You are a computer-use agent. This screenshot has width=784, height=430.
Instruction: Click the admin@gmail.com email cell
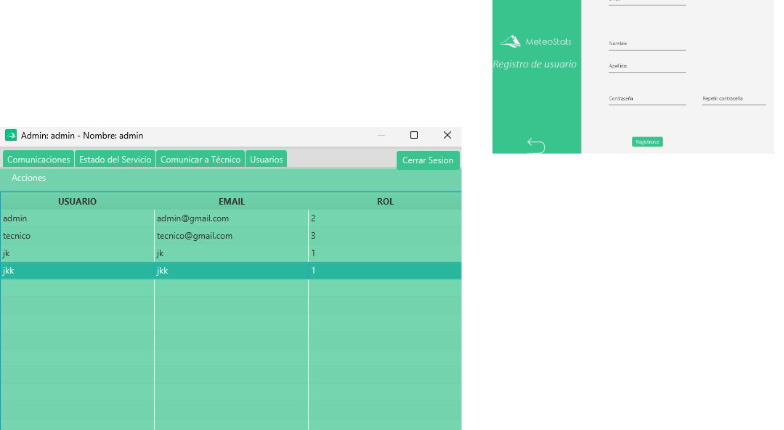pos(232,218)
